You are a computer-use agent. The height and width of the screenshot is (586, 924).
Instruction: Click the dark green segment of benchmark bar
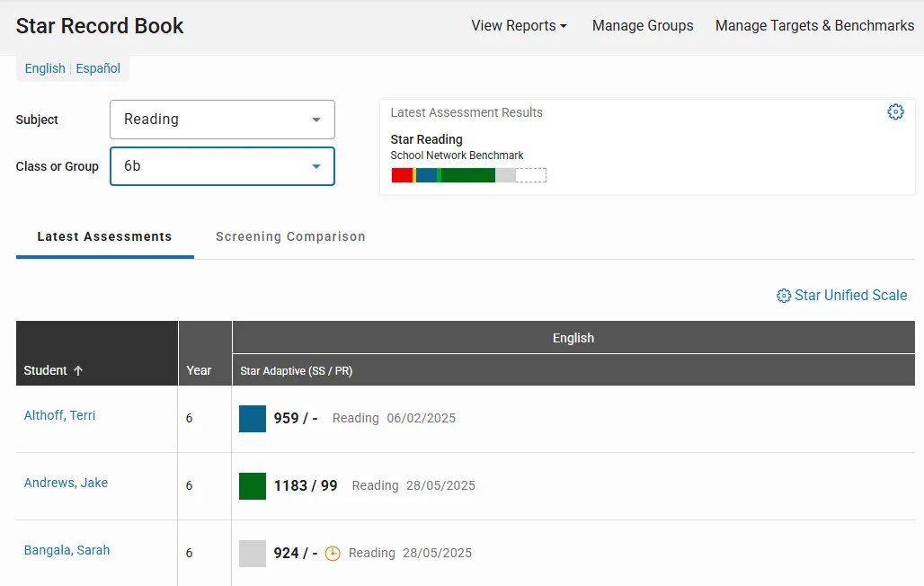pos(468,175)
